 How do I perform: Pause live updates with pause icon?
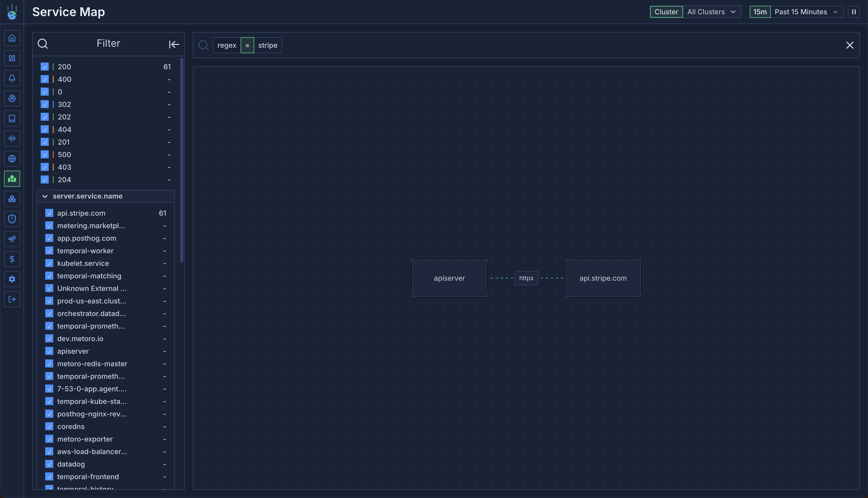(854, 12)
